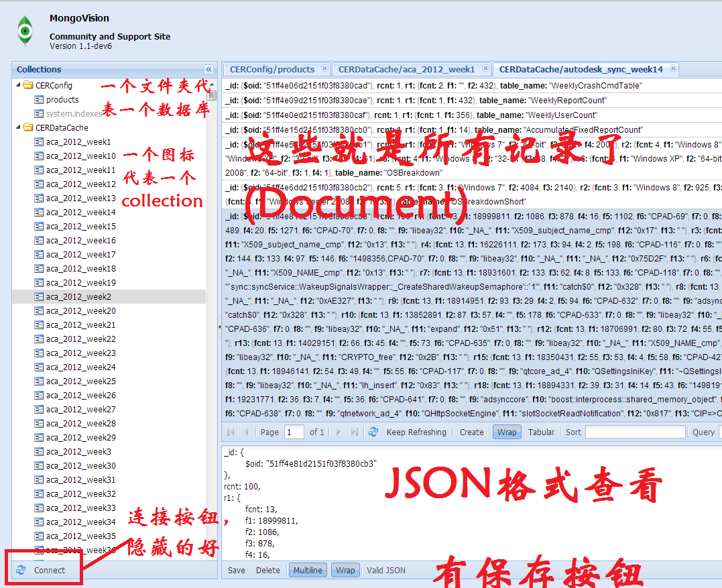Image resolution: width=722 pixels, height=588 pixels.
Task: Collapse the Collections panel with double-arrow icon
Action: pyautogui.click(x=208, y=70)
